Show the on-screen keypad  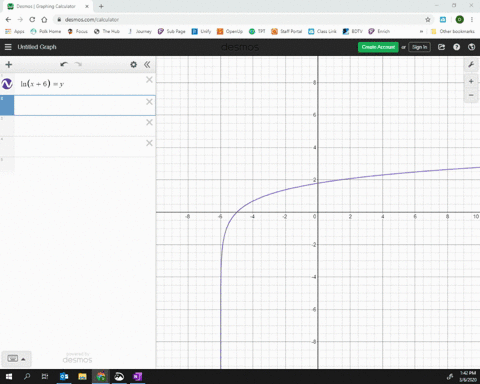click(x=16, y=359)
